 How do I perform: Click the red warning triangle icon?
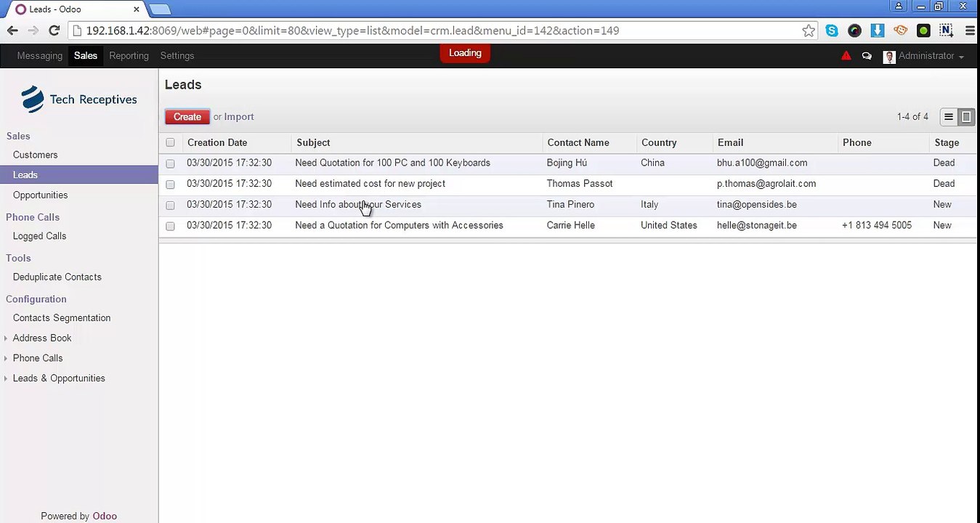pos(846,56)
